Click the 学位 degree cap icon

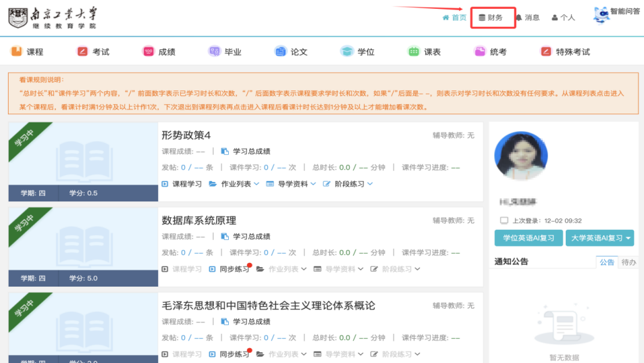click(x=347, y=51)
